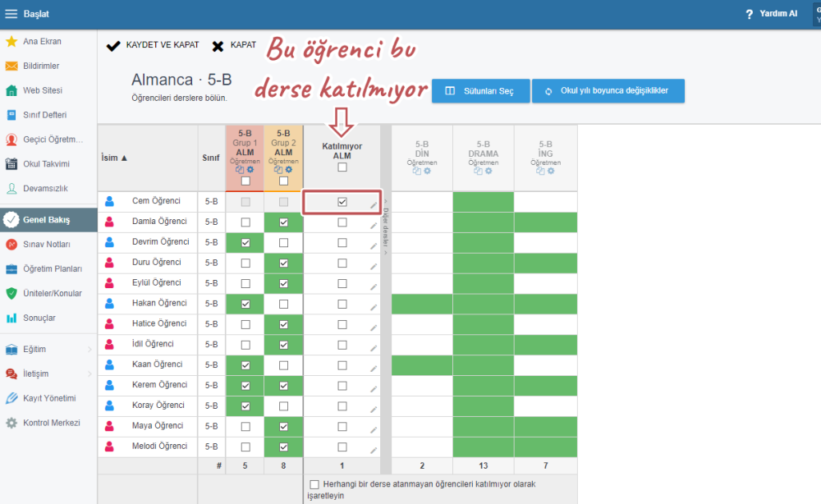
Task: Check the header checkbox for Grup 2 ALM
Action: tap(284, 181)
